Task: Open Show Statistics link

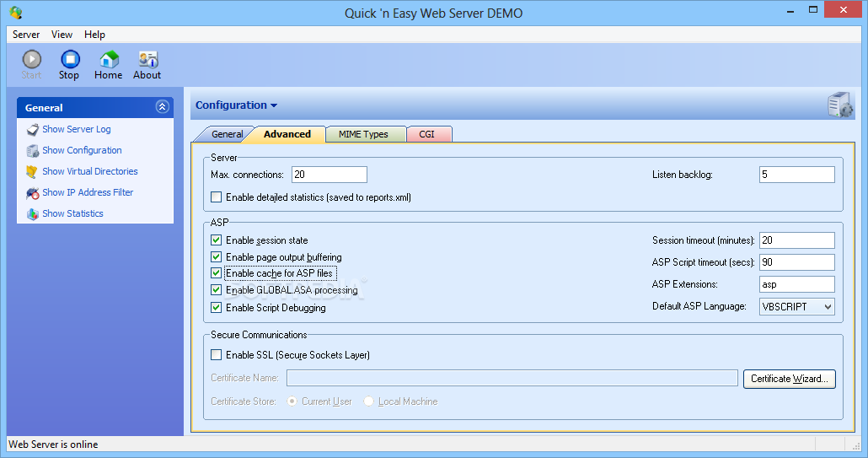Action: click(73, 213)
